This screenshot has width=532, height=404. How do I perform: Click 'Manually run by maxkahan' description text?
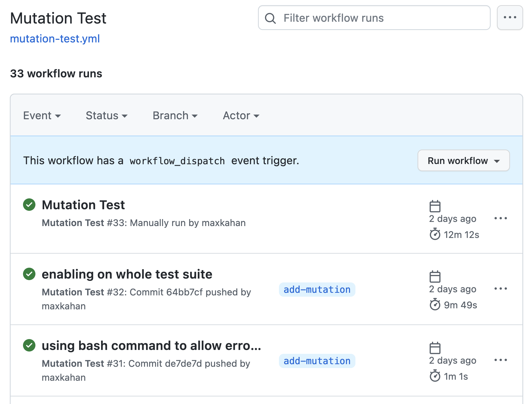188,223
